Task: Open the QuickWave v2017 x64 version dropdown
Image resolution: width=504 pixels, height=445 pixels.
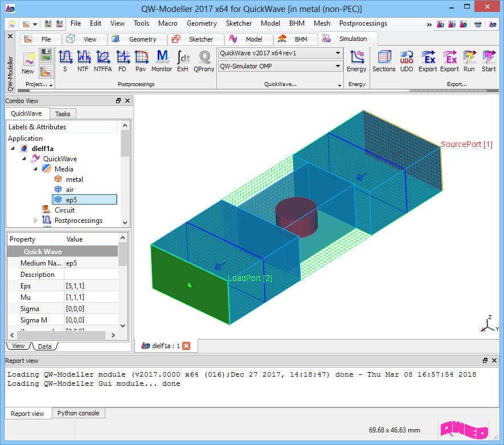Action: tap(280, 53)
